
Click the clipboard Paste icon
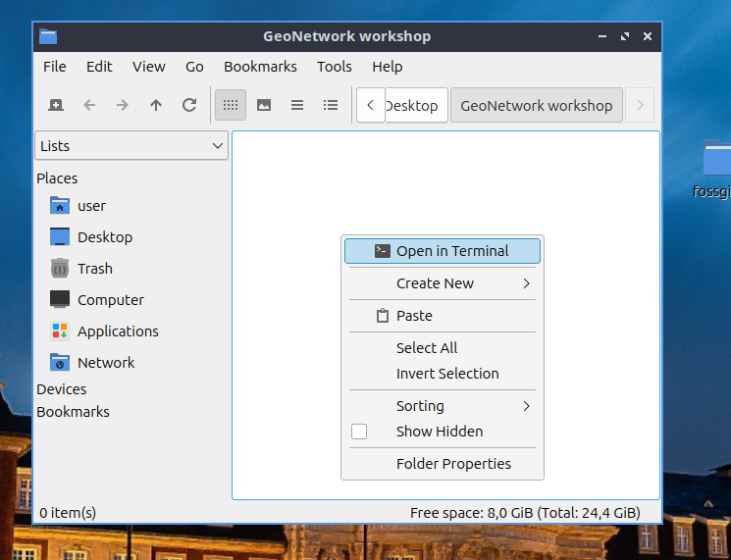coord(383,316)
